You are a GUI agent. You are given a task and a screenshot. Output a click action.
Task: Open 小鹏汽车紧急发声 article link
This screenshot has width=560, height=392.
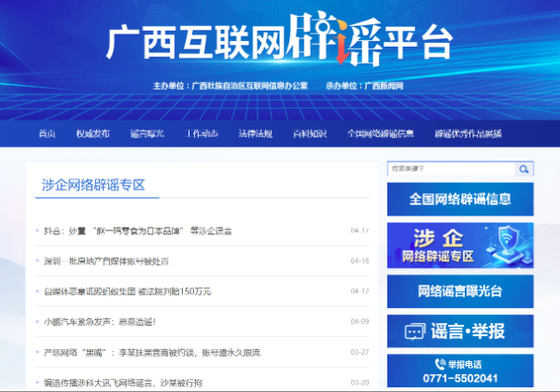click(102, 321)
